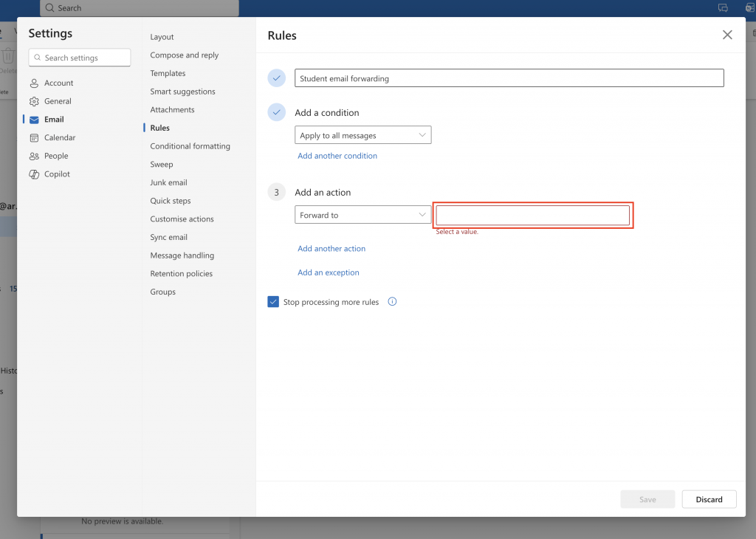Select the People icon in Settings sidebar
Screen dimensions: 756x539
tap(35, 156)
